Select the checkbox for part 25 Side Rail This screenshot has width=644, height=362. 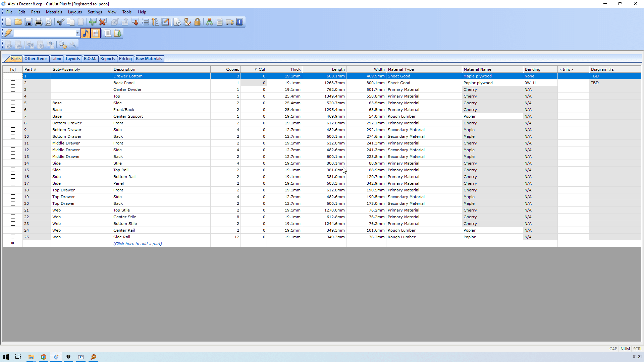coord(13,237)
